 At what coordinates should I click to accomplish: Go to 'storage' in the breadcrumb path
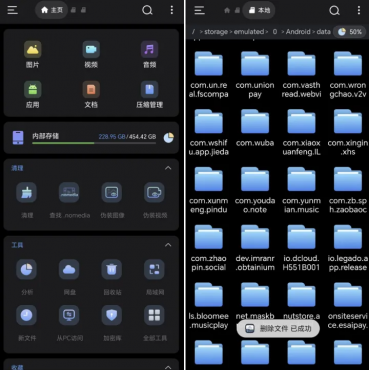(216, 32)
